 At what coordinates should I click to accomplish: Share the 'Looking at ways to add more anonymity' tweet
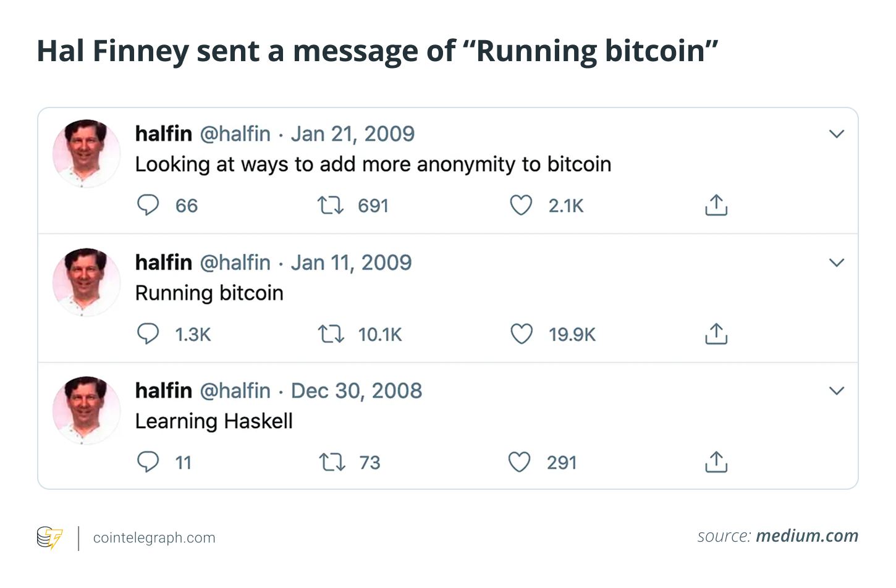point(716,205)
